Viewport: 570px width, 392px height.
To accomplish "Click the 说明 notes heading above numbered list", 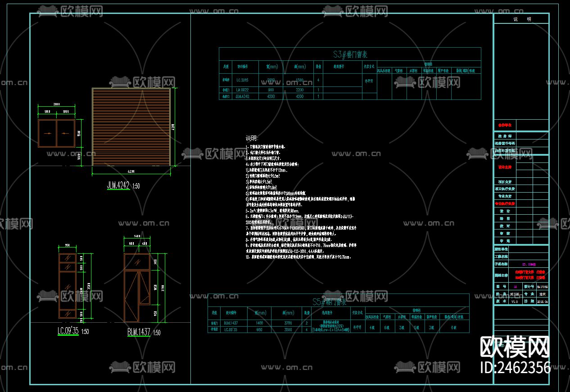I will 252,138.
